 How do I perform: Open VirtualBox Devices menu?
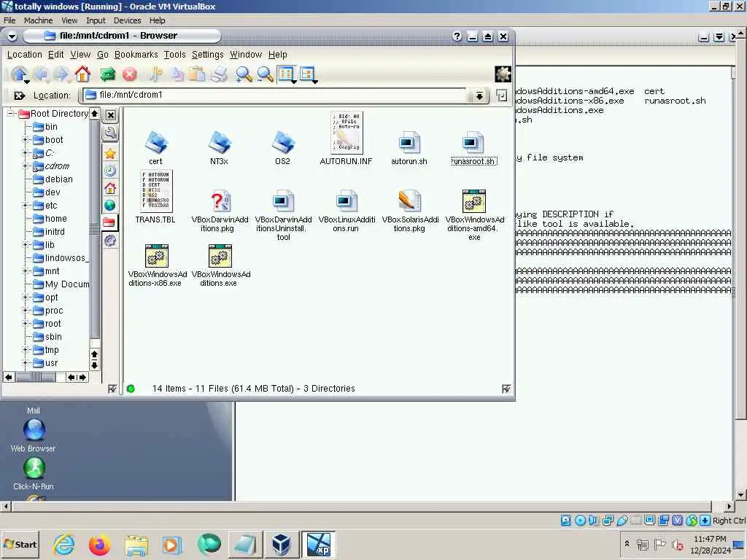tap(127, 20)
